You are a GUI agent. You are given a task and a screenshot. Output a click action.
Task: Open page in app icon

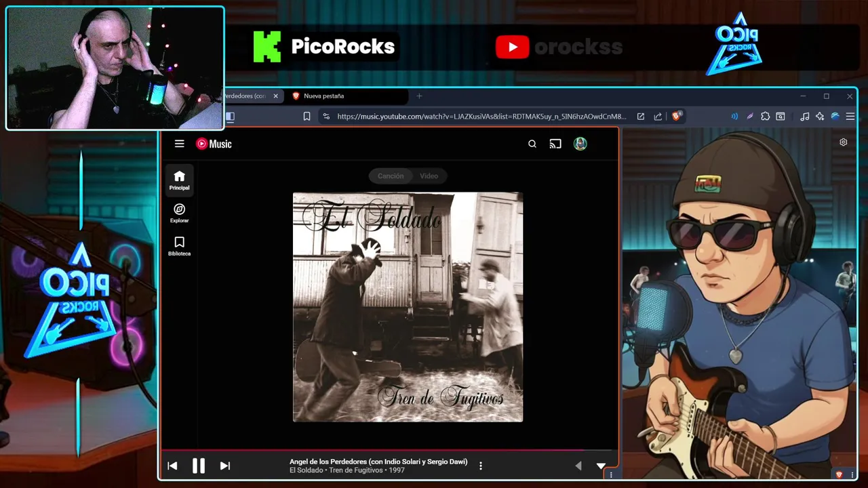click(x=640, y=117)
